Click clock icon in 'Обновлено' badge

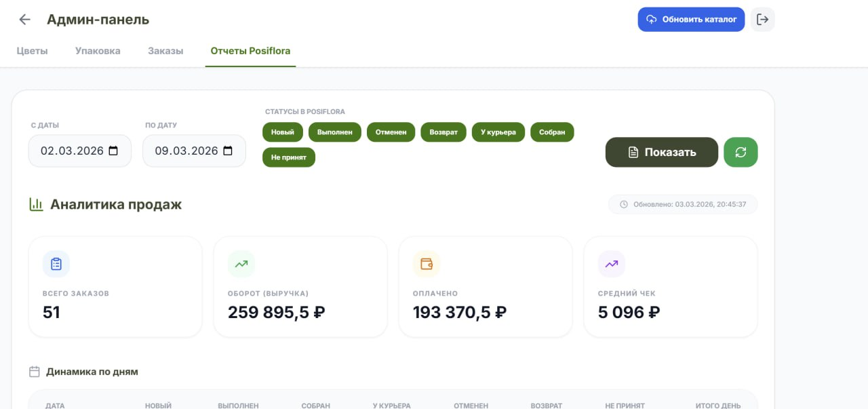624,204
